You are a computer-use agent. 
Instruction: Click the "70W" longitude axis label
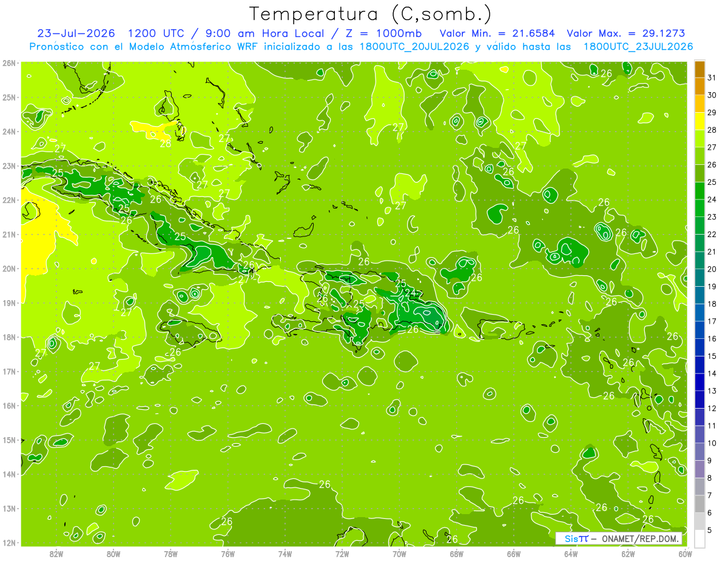click(399, 553)
